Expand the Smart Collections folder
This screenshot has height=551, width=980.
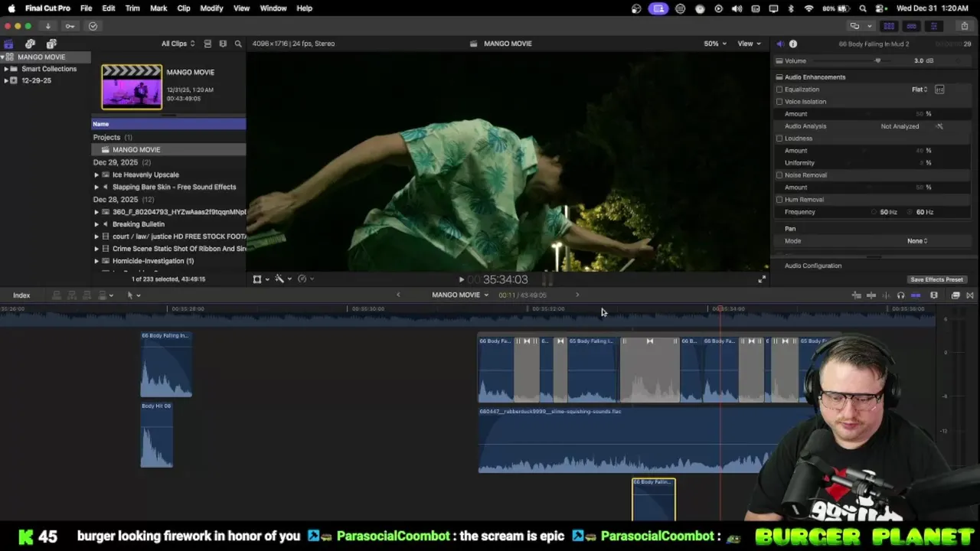point(6,69)
